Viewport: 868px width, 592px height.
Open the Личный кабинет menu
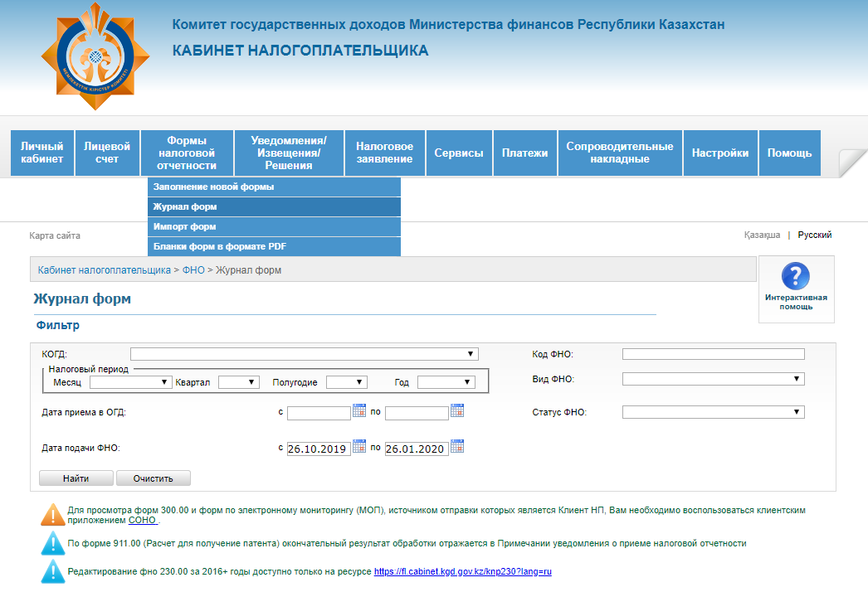(x=42, y=153)
